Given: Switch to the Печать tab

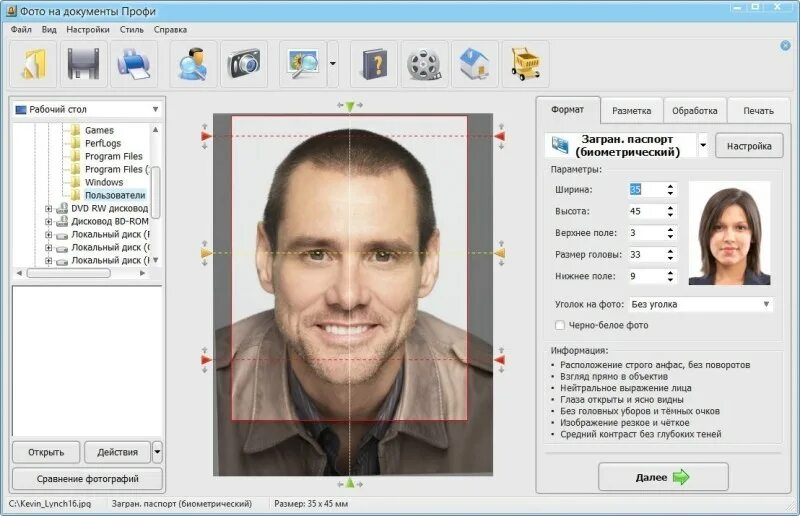Looking at the screenshot, I should click(758, 111).
